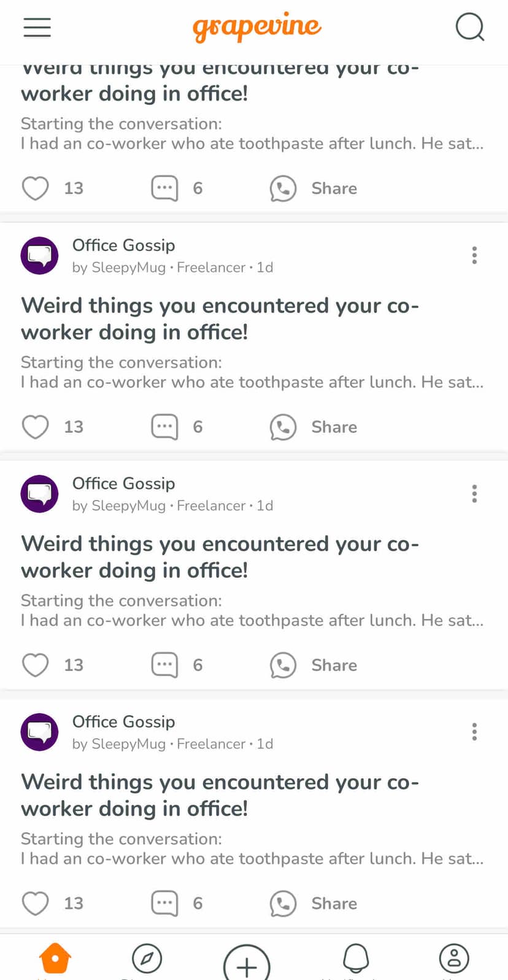Tap the grapevine logo
Screen dimensions: 508x980
pyautogui.click(x=256, y=28)
